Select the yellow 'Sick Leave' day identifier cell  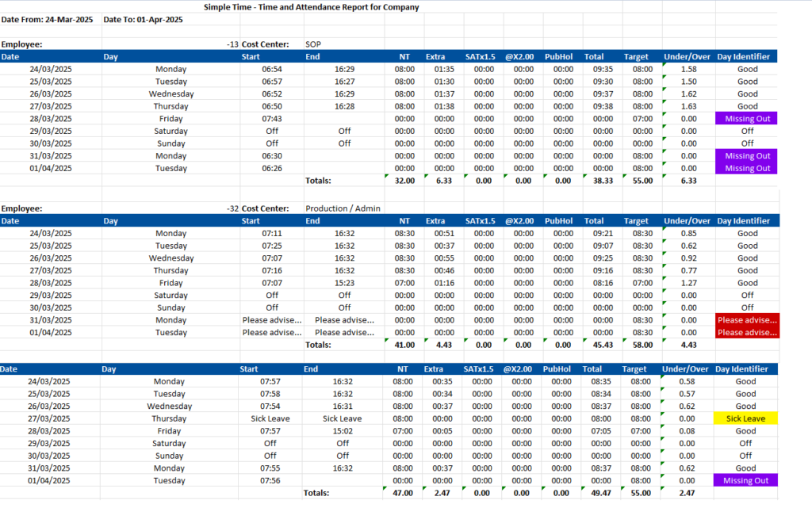click(x=745, y=418)
